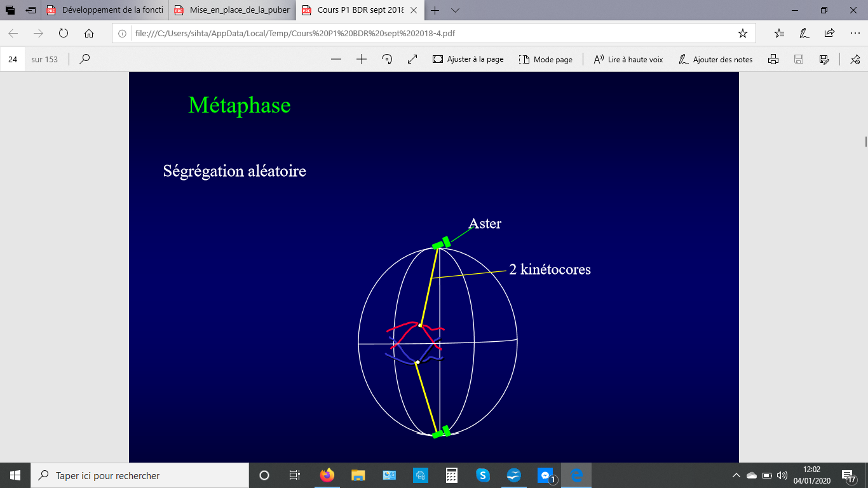Show hidden system tray icons
The width and height of the screenshot is (868, 488).
pos(736,475)
